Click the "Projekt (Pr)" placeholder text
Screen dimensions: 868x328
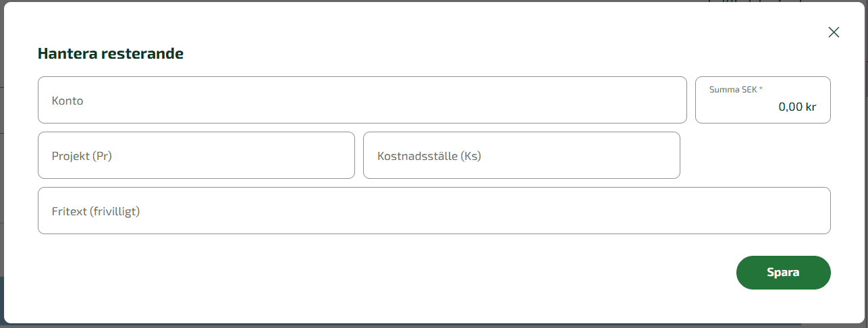click(x=82, y=156)
